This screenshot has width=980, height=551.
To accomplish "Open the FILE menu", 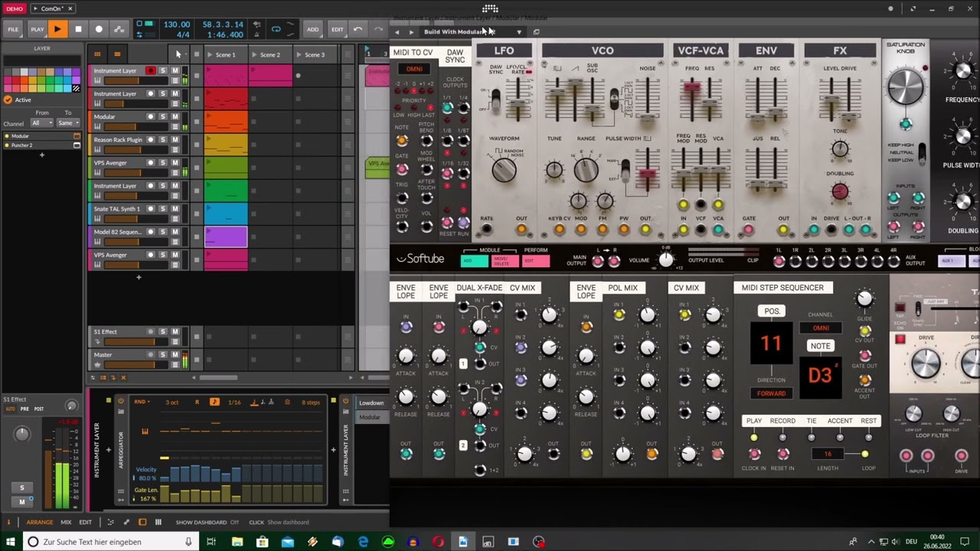I will [x=13, y=29].
